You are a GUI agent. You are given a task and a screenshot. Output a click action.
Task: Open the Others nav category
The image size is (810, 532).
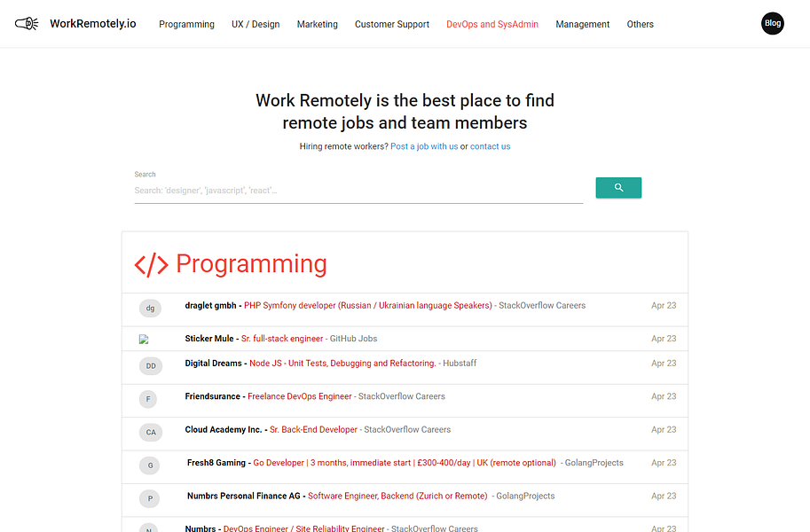tap(640, 24)
